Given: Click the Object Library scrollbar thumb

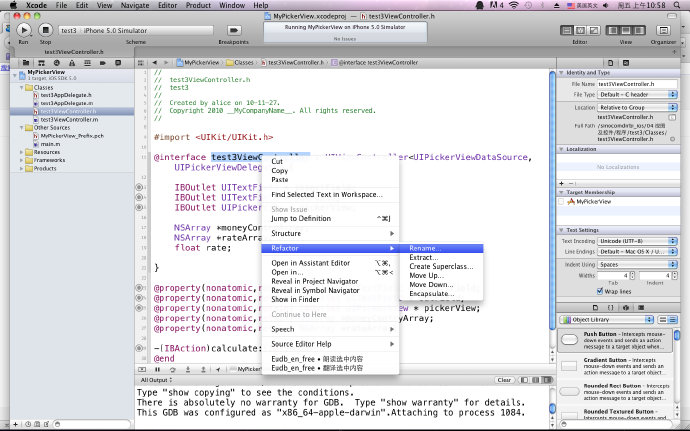Looking at the screenshot, I should coord(677,335).
